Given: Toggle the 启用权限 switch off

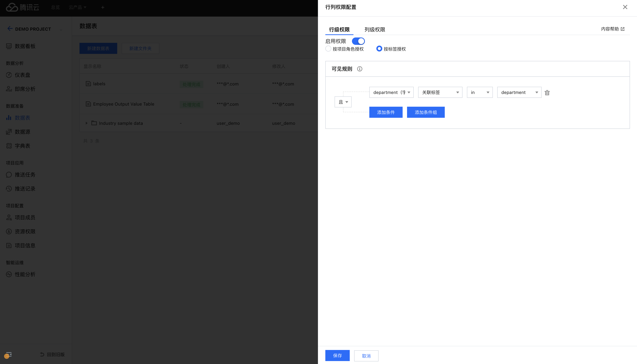Looking at the screenshot, I should coord(358,41).
